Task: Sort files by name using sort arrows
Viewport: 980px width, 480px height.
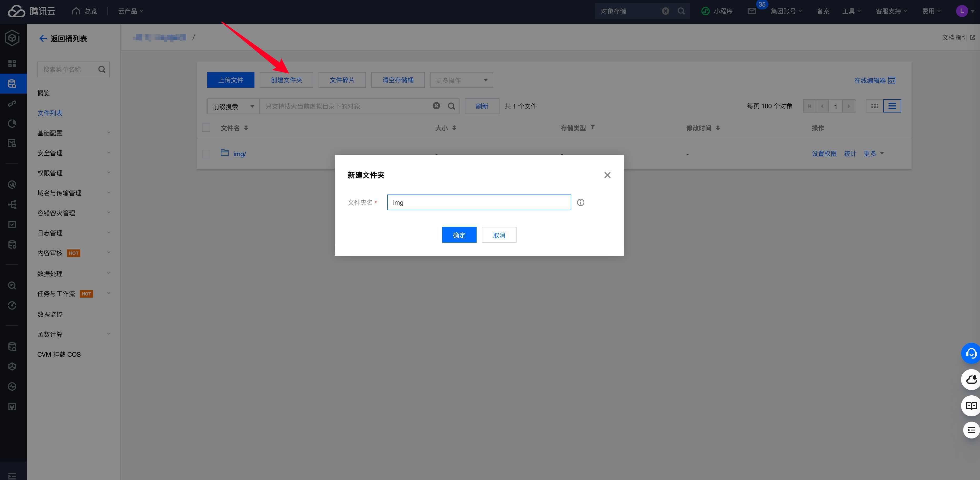Action: click(246, 128)
